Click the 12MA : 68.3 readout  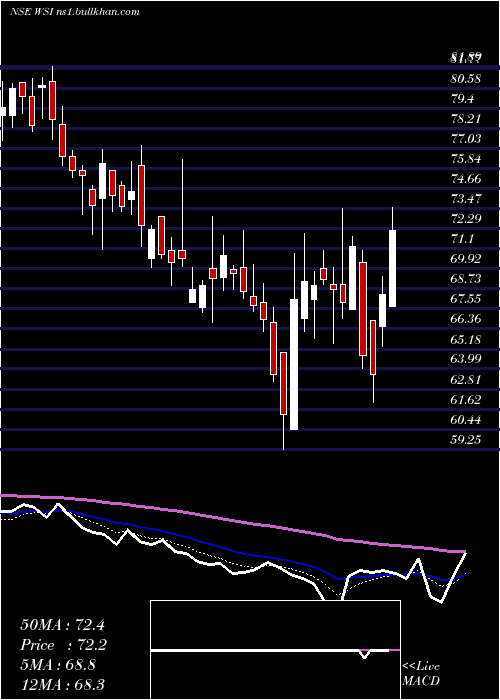click(62, 684)
